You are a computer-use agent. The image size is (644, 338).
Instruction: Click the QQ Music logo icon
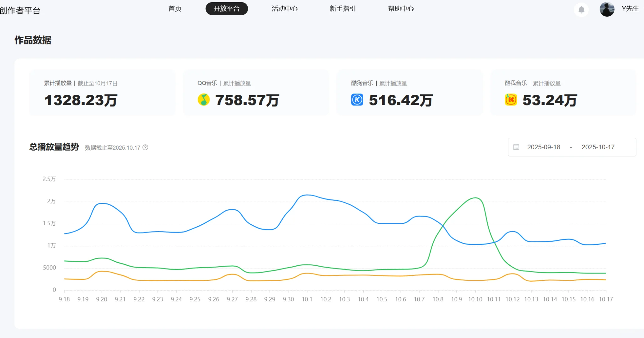point(204,100)
